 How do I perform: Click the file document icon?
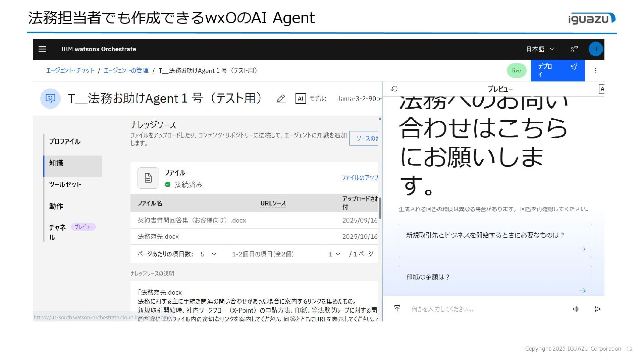click(148, 178)
